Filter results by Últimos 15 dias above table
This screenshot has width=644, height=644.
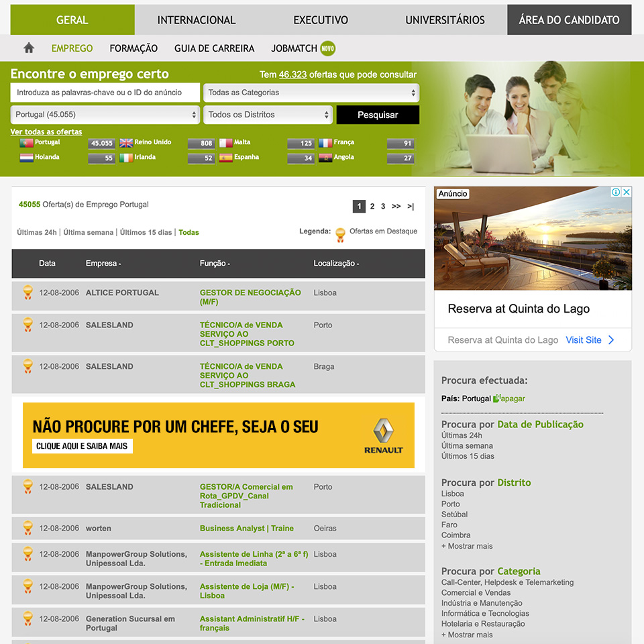pos(146,233)
